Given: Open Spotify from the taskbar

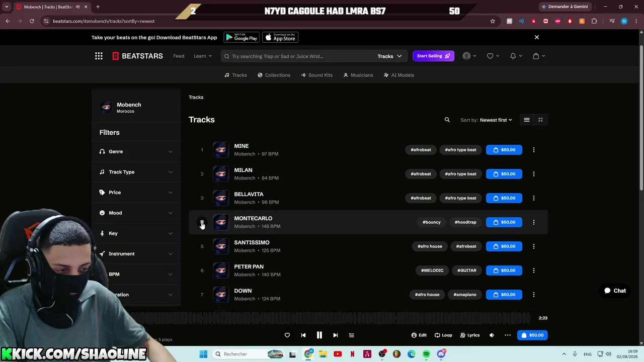Looking at the screenshot, I should 426,354.
